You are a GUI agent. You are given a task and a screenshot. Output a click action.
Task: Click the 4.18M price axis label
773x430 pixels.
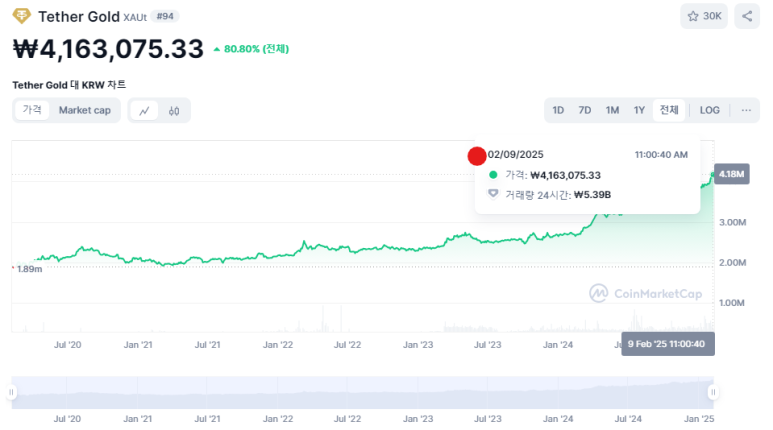[732, 174]
